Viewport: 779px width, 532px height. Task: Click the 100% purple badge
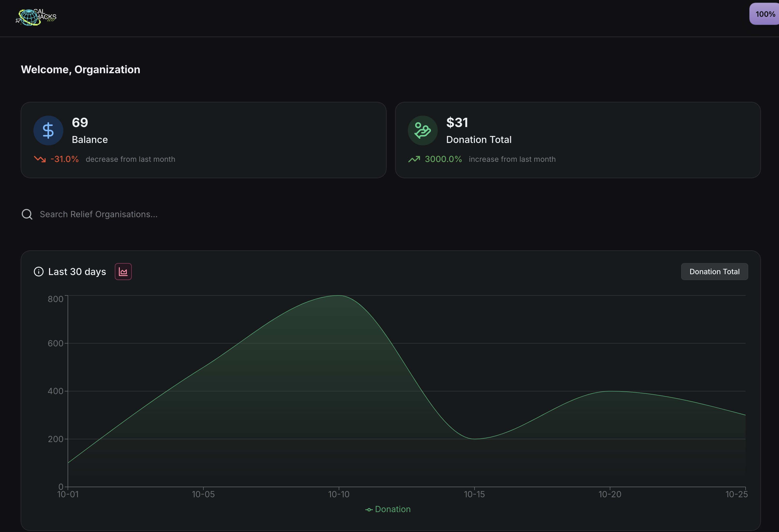pyautogui.click(x=765, y=14)
